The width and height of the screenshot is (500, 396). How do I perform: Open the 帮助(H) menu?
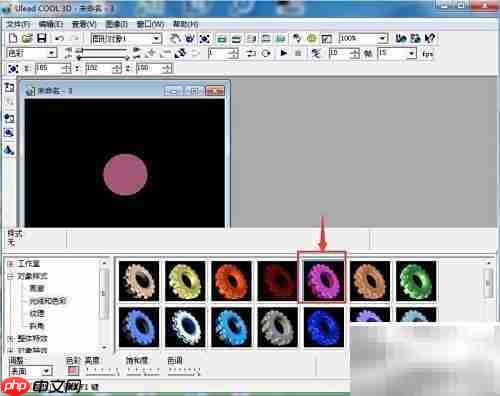pos(185,24)
